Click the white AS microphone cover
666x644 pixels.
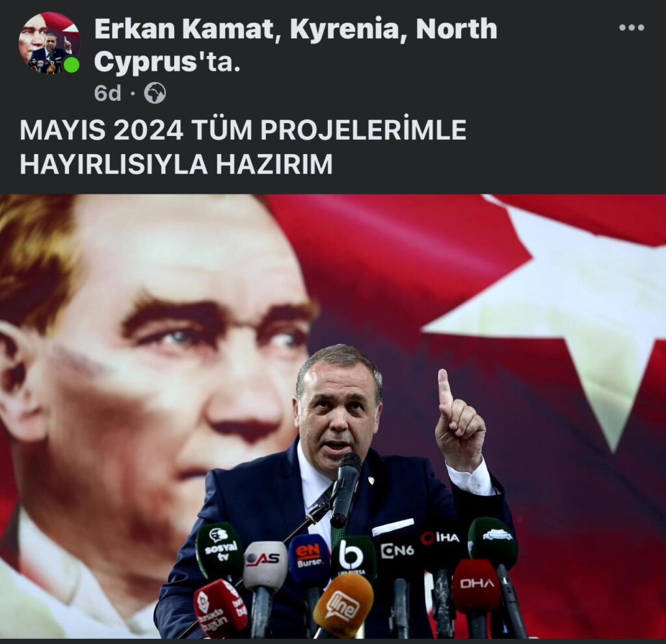265,564
